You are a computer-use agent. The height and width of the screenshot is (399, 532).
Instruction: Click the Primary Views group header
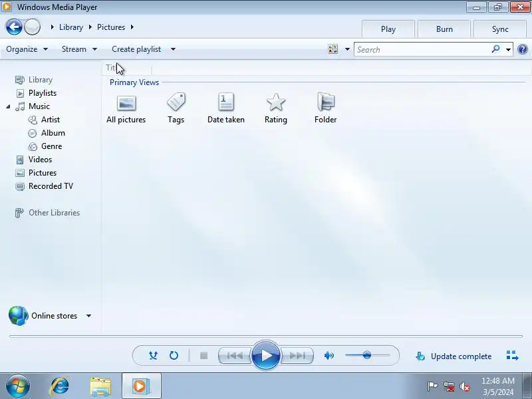(134, 82)
